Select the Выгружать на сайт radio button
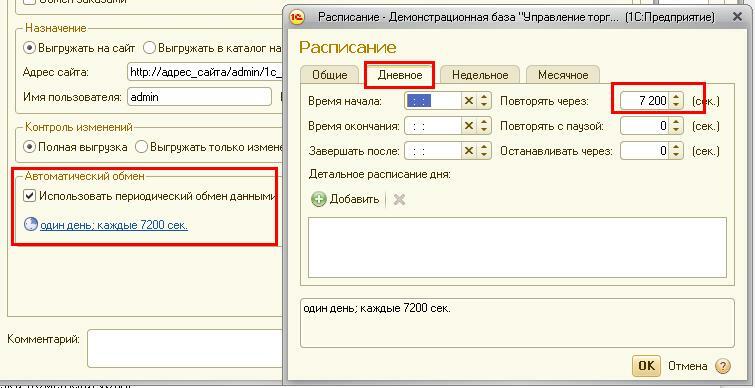This screenshot has height=388, width=755. [x=30, y=48]
